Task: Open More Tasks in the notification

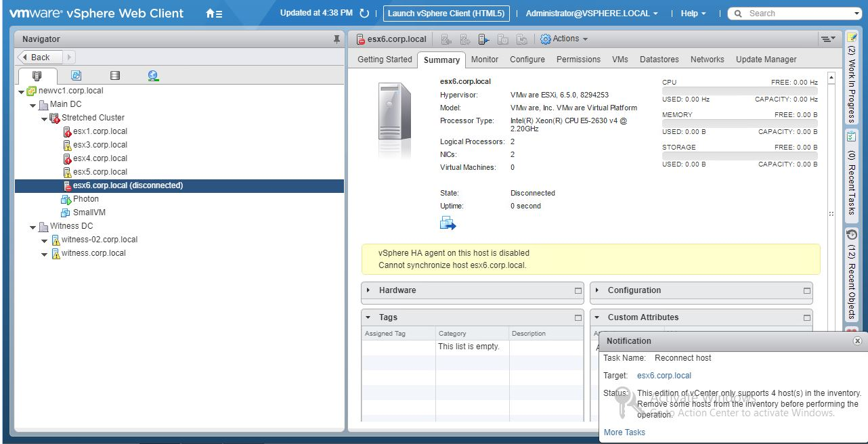Action: click(624, 432)
